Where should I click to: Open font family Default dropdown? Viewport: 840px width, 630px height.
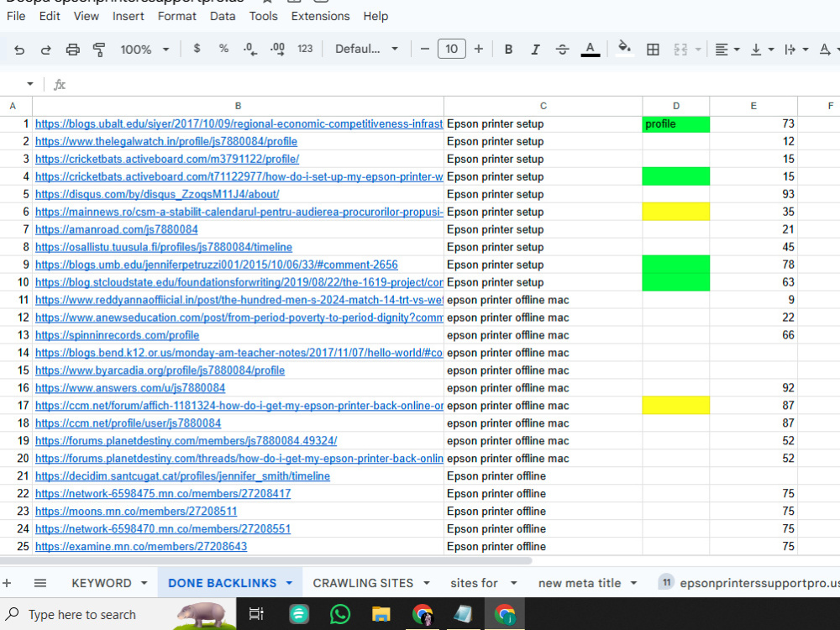pyautogui.click(x=367, y=50)
